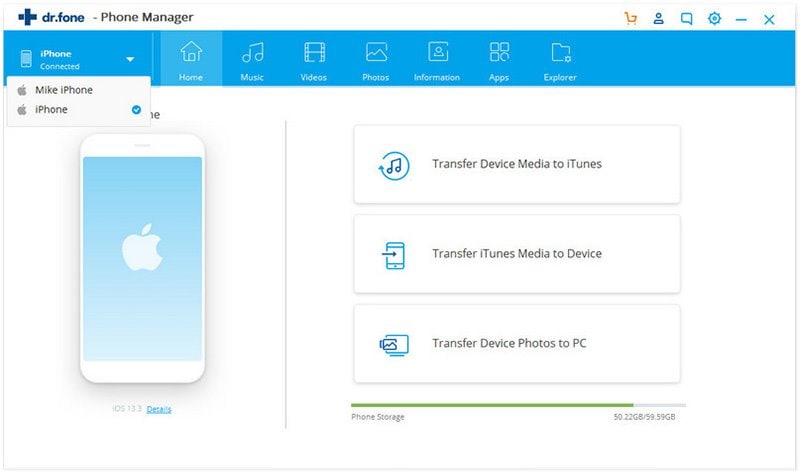This screenshot has height=473, width=800.
Task: Click the iPhone preview image
Action: (x=142, y=258)
